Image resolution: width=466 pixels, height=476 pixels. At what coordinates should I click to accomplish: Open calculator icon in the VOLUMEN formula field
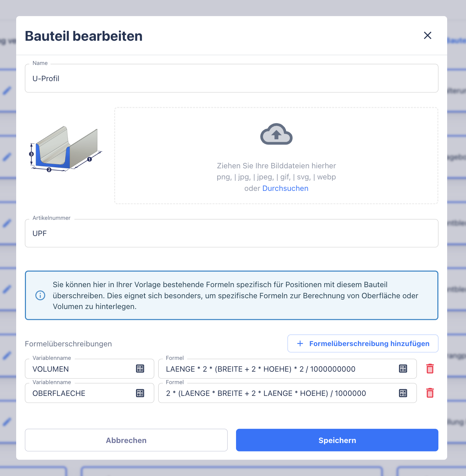[x=403, y=369]
